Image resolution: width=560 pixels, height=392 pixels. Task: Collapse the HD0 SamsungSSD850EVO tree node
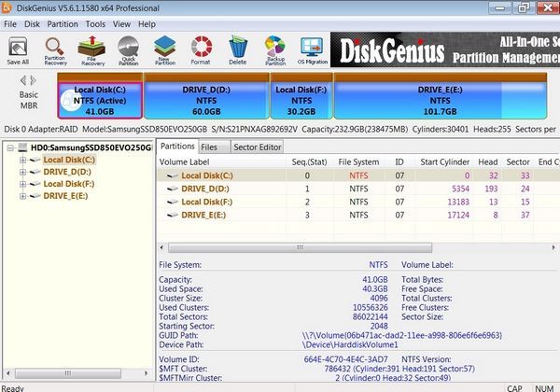[x=10, y=147]
